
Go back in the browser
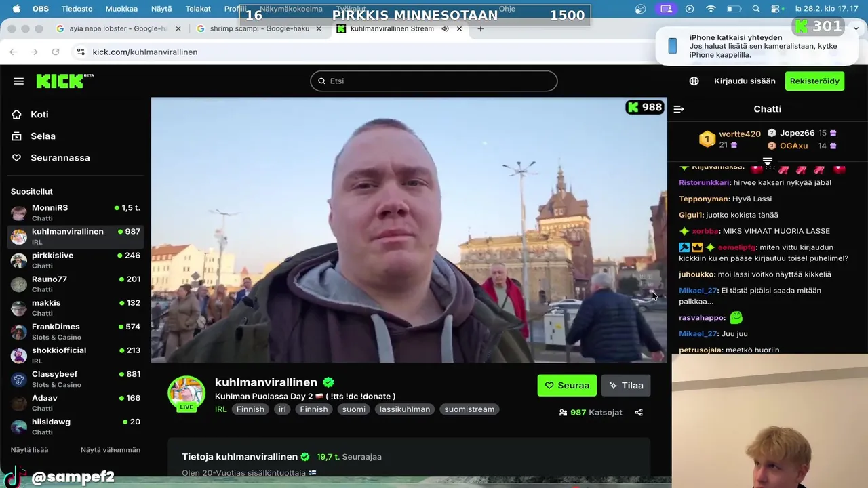pyautogui.click(x=13, y=52)
